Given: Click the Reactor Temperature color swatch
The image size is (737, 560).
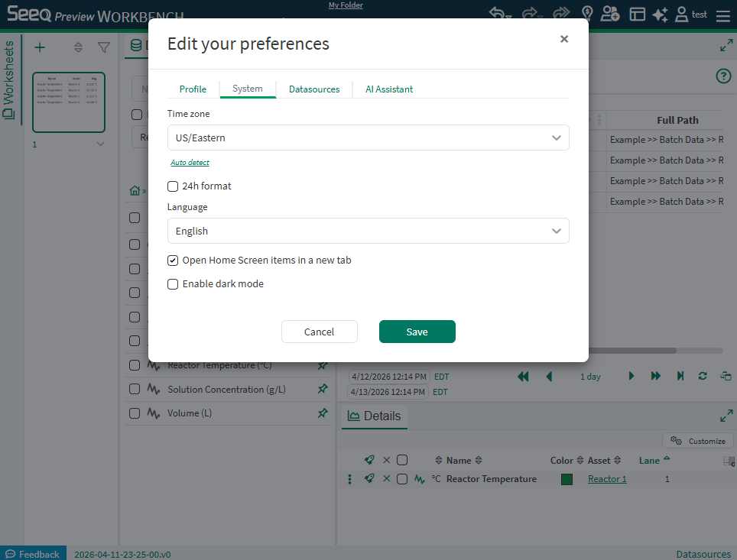Looking at the screenshot, I should point(567,479).
